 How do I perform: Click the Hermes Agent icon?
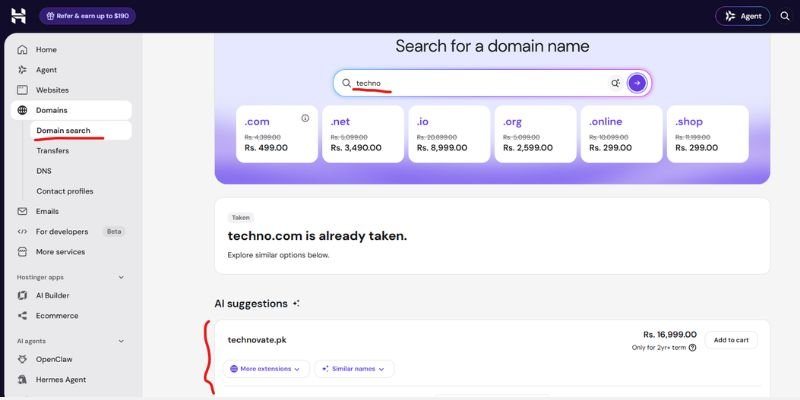[x=22, y=380]
